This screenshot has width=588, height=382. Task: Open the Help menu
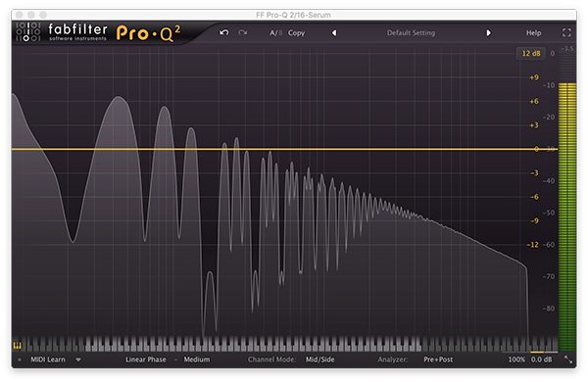point(533,33)
